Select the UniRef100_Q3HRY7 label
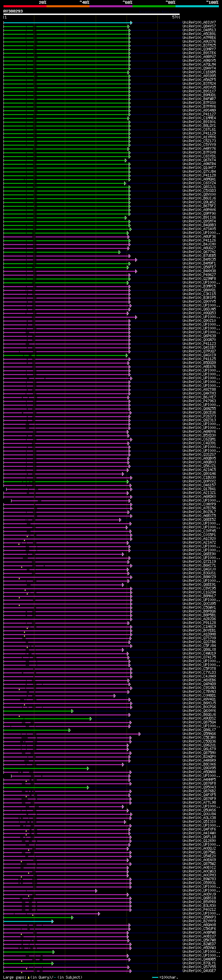Screen dimensions: 222x980 199,49
